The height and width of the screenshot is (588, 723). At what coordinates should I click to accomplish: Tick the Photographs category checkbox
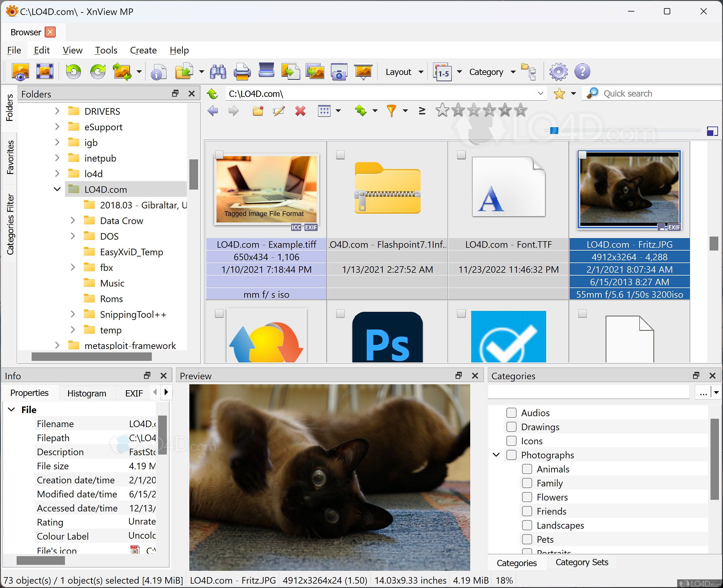point(511,455)
